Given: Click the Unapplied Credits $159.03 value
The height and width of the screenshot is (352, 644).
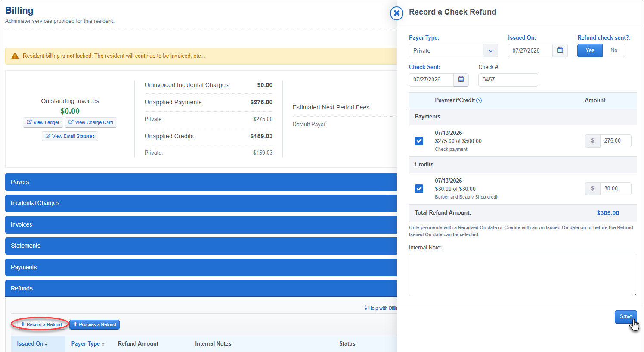Looking at the screenshot, I should (261, 136).
